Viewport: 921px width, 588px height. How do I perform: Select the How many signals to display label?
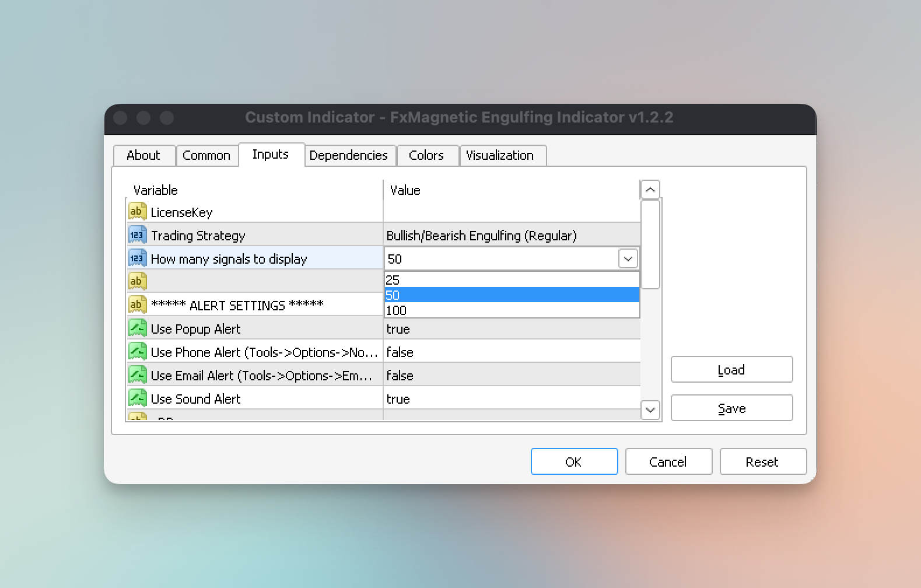pyautogui.click(x=229, y=259)
